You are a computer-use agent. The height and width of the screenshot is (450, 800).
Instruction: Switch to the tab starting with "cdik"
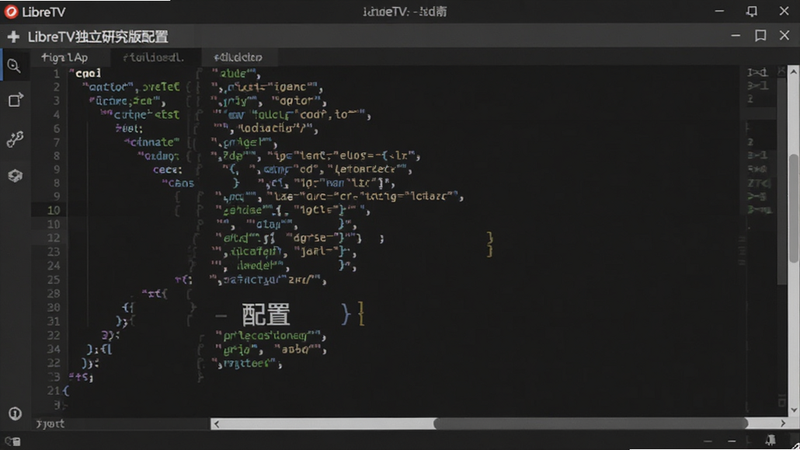pyautogui.click(x=238, y=58)
